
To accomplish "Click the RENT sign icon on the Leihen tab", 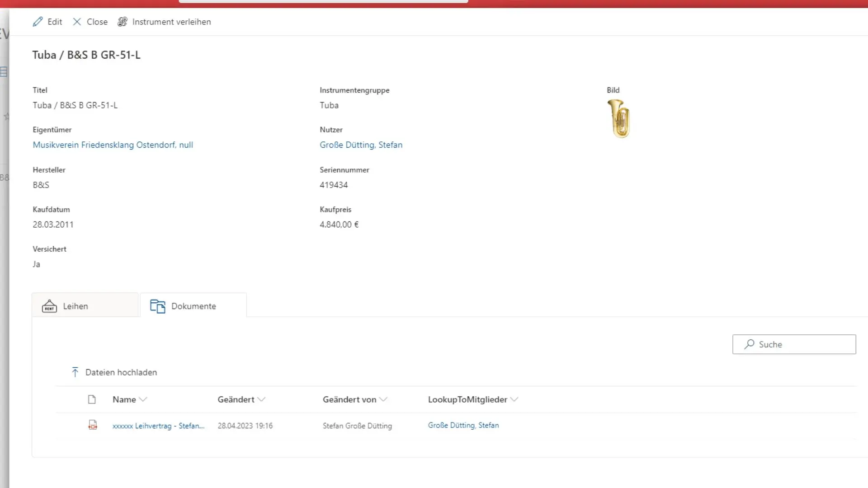I will [x=49, y=306].
